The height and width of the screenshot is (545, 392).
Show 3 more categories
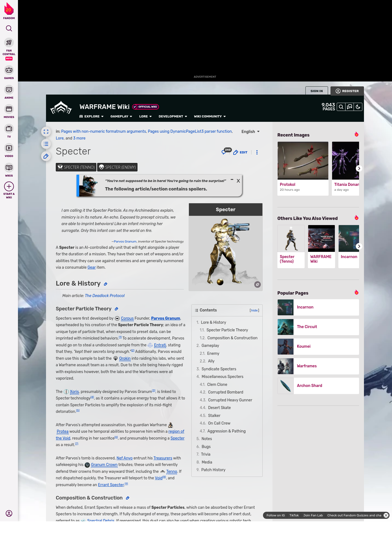pos(79,138)
